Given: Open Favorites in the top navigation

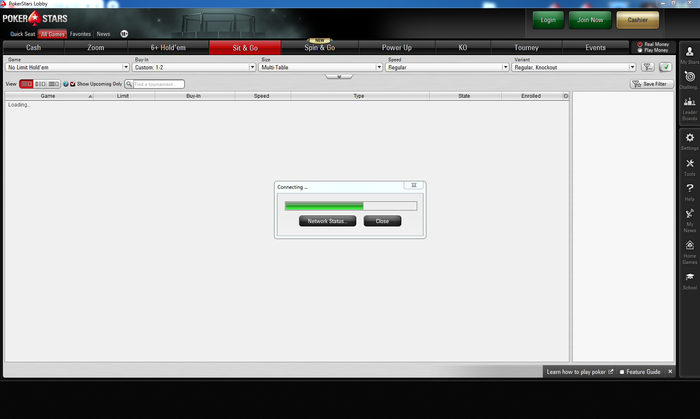Looking at the screenshot, I should click(80, 34).
